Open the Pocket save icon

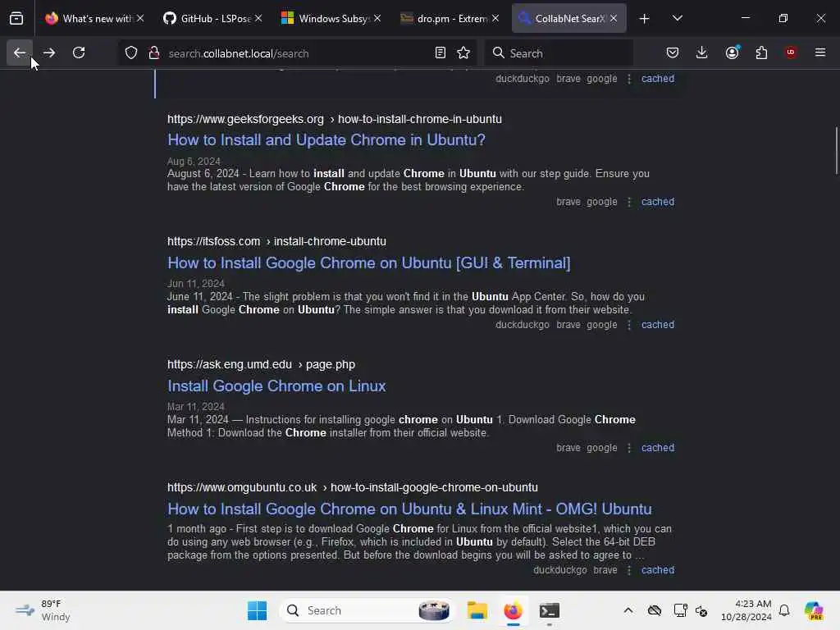(673, 52)
